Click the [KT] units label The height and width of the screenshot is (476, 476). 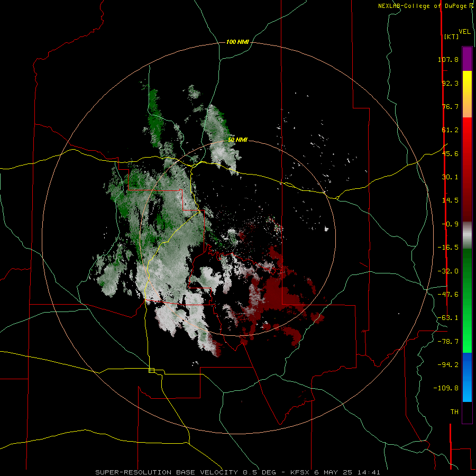point(452,36)
